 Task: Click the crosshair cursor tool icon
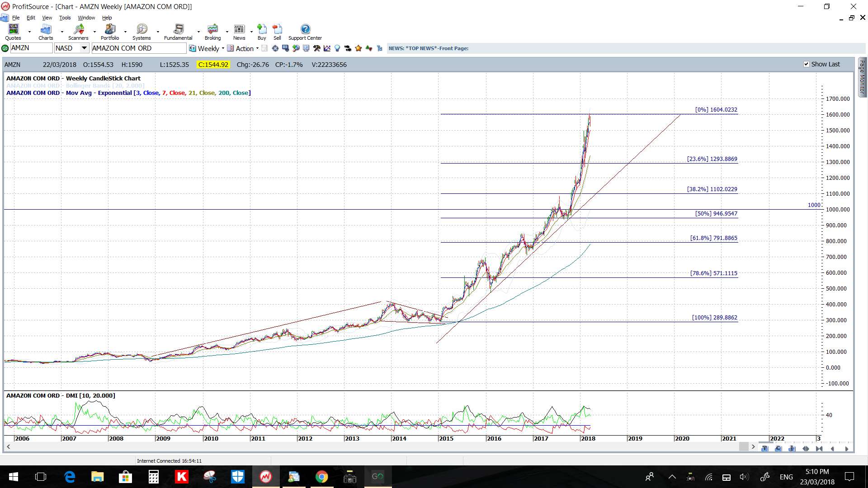pyautogui.click(x=275, y=48)
